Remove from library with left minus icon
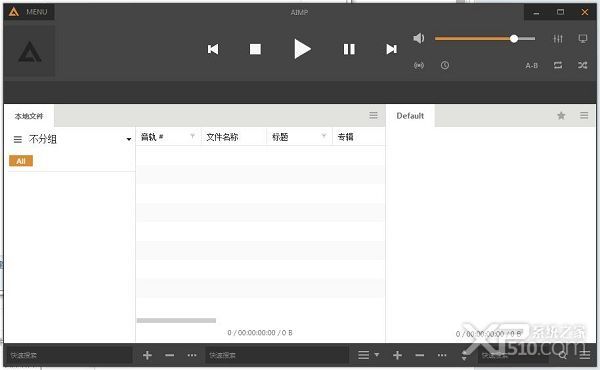The width and height of the screenshot is (600, 370). (x=170, y=355)
